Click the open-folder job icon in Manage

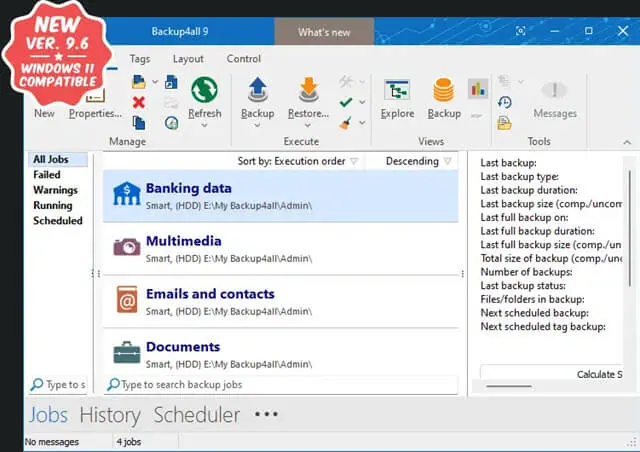(139, 82)
